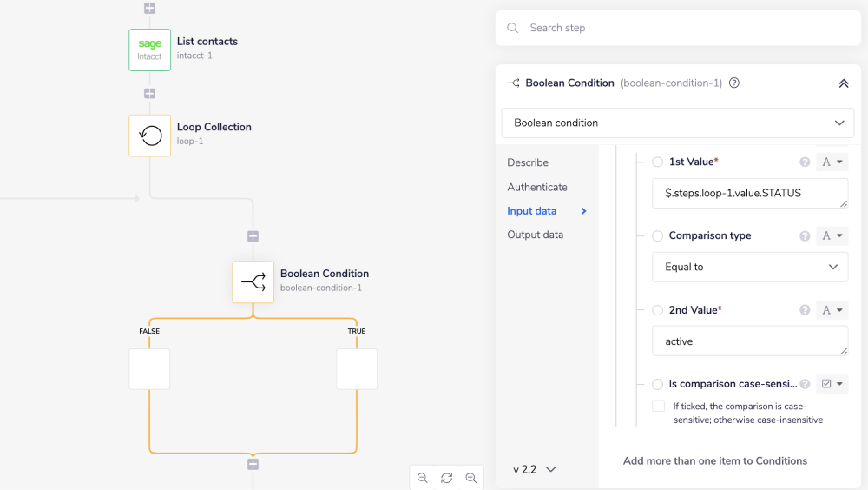Image resolution: width=868 pixels, height=490 pixels.
Task: Click the Boolean Condition branch icon
Action: tap(253, 282)
